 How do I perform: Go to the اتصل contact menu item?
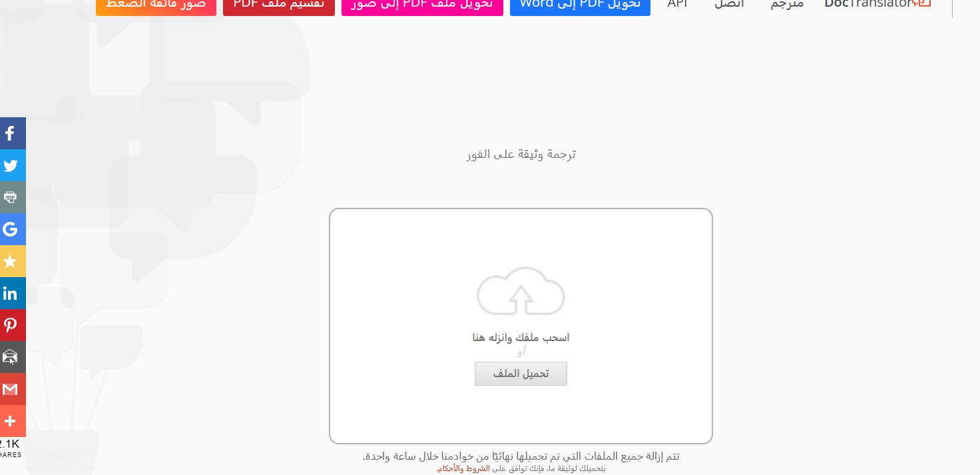coord(729,4)
